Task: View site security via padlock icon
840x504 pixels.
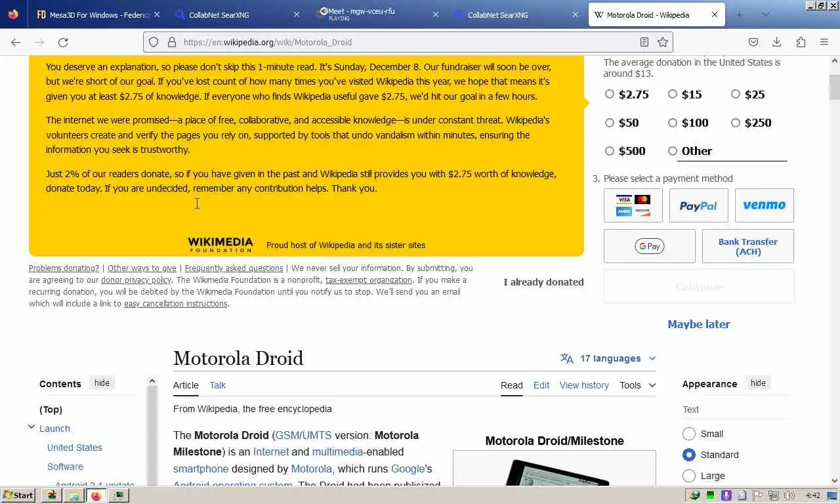Action: tap(172, 42)
